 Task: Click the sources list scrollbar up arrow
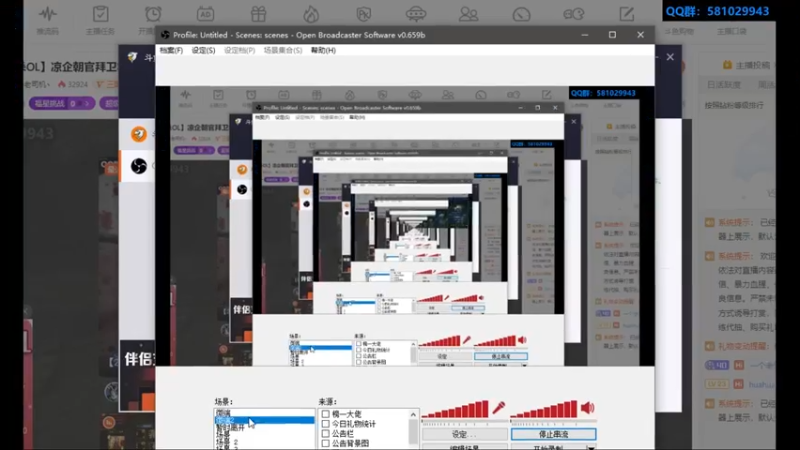[x=413, y=415]
